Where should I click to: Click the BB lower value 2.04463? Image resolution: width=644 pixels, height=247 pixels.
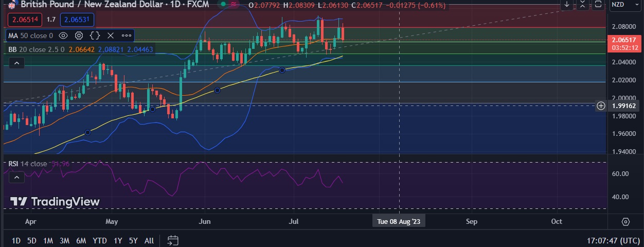coord(140,49)
